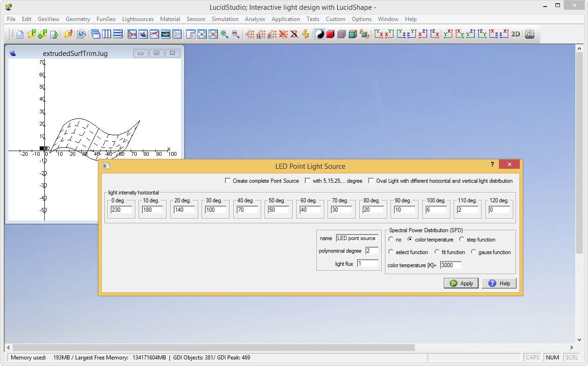Screen dimensions: 588x366
Task: Open the Sensors menu
Action: [x=196, y=19]
